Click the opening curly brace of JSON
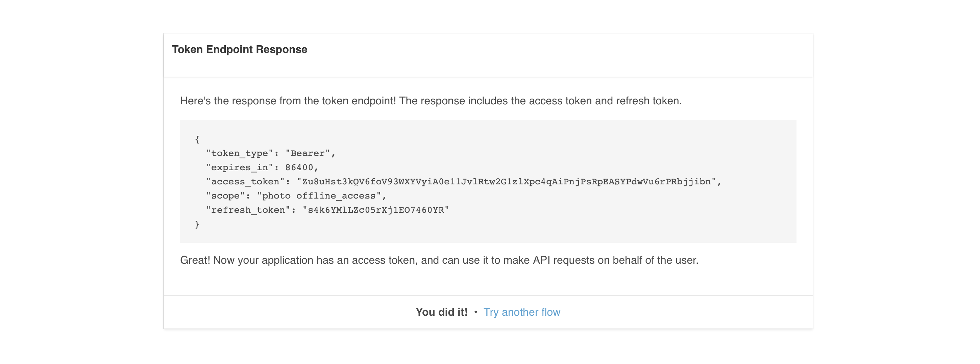Viewport: 980px width, 364px height. pyautogui.click(x=197, y=139)
